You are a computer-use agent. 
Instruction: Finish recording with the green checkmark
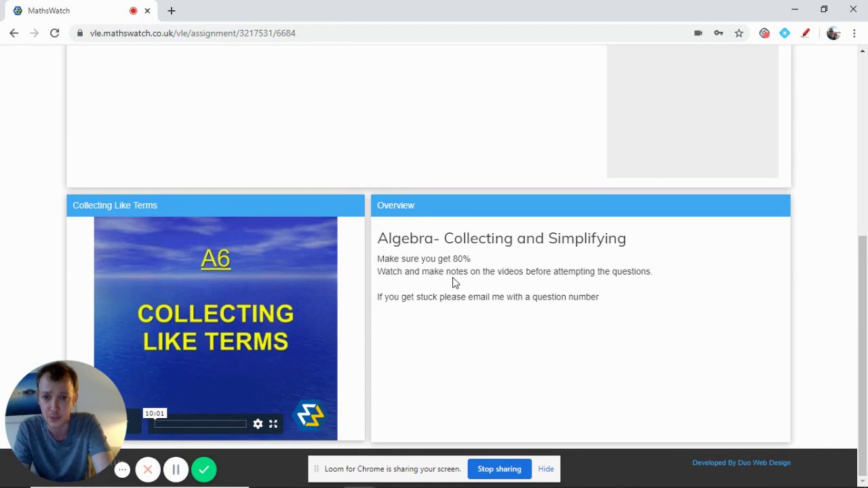click(203, 468)
